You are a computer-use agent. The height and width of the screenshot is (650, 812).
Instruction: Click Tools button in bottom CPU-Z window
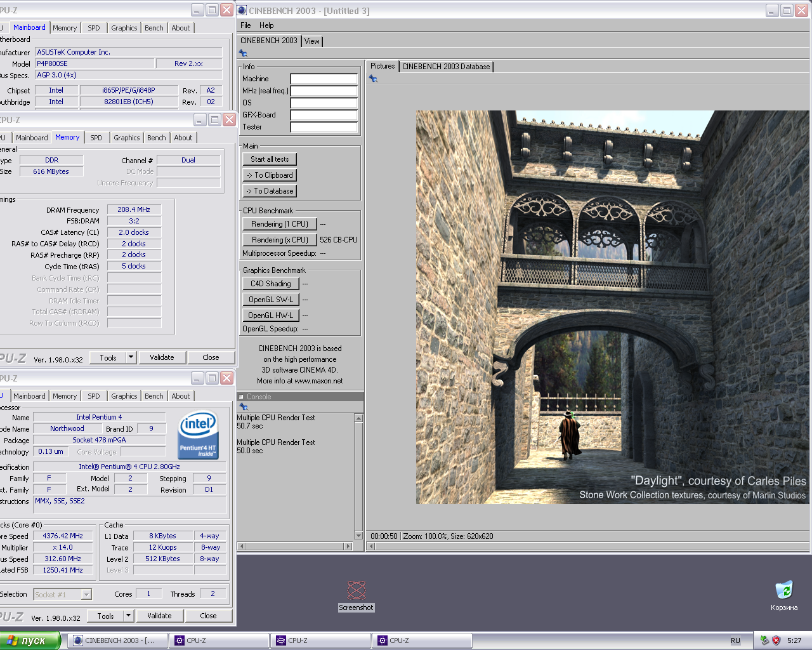click(x=105, y=616)
